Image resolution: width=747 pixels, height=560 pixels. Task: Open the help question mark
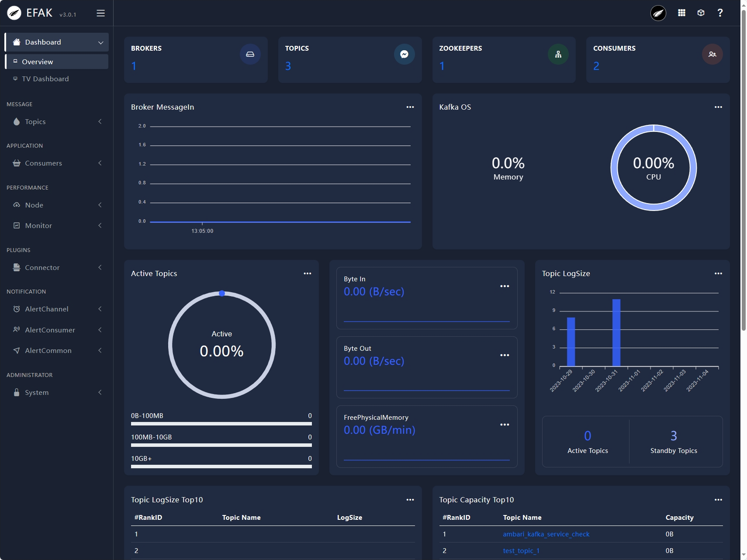[x=720, y=13]
